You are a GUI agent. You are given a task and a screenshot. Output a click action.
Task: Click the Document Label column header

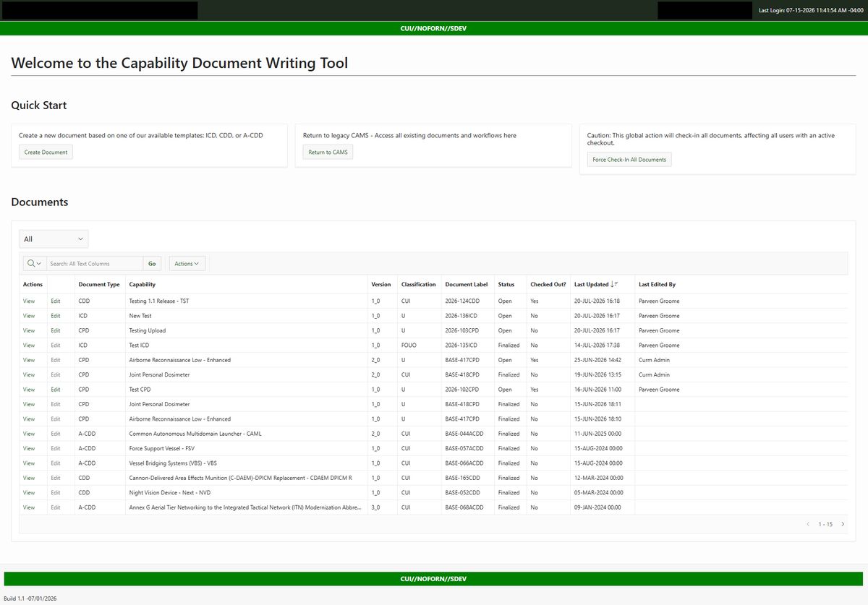tap(467, 285)
